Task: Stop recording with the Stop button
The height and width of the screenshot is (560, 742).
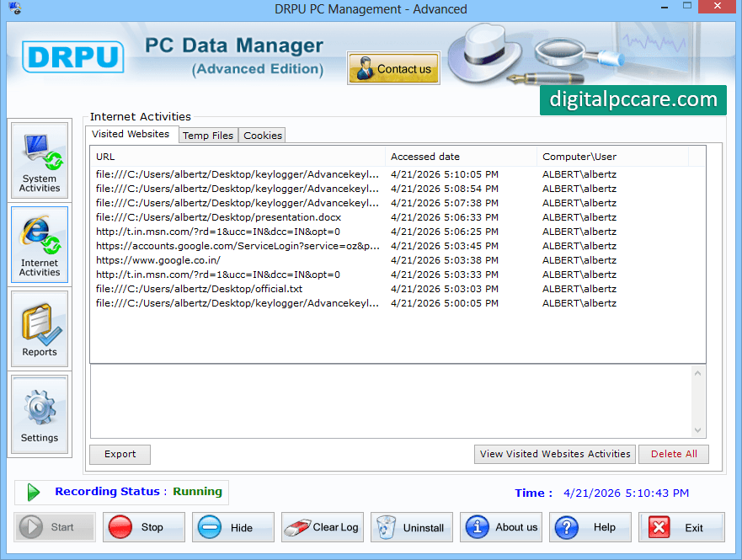Action: pyautogui.click(x=144, y=527)
